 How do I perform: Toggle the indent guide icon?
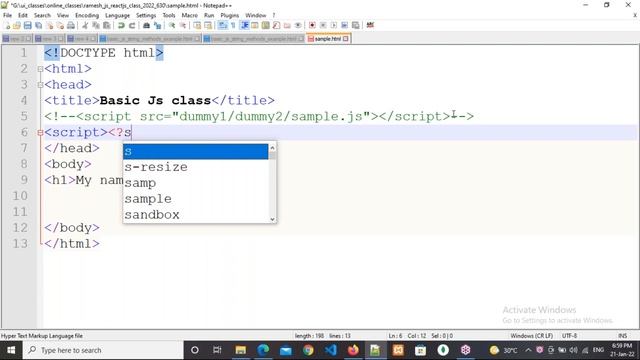(244, 25)
